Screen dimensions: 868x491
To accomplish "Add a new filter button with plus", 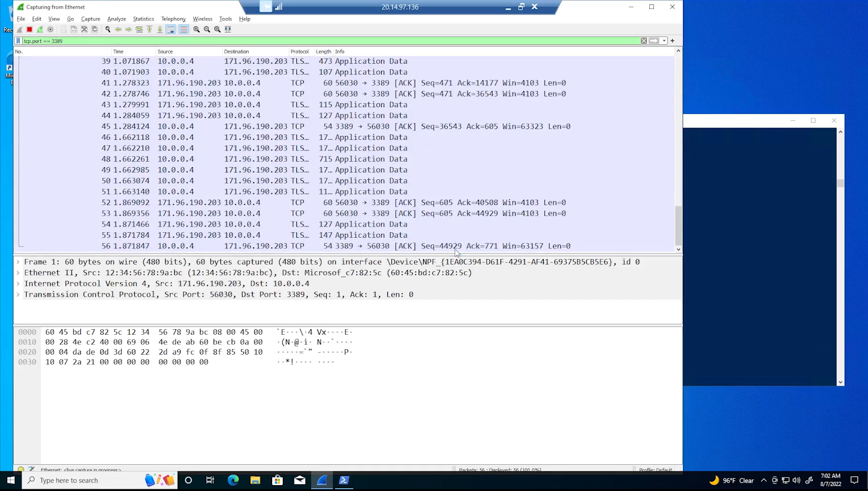I will (672, 41).
